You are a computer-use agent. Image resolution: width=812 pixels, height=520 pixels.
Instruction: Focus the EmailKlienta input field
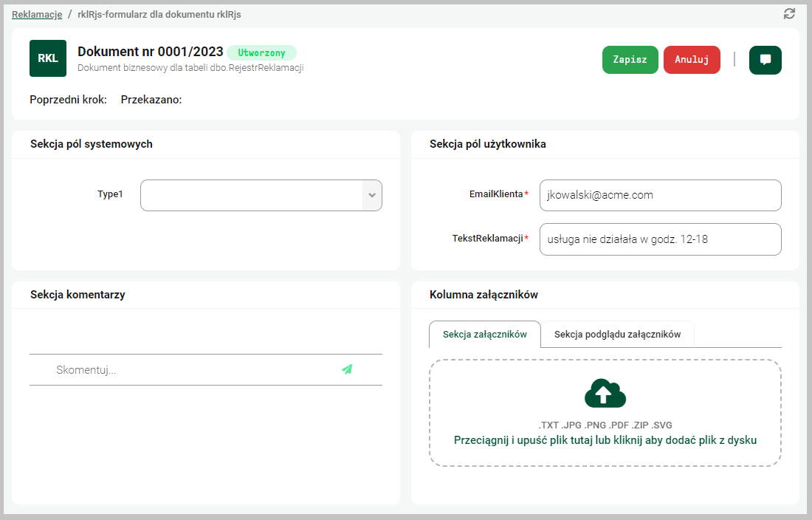(x=660, y=195)
